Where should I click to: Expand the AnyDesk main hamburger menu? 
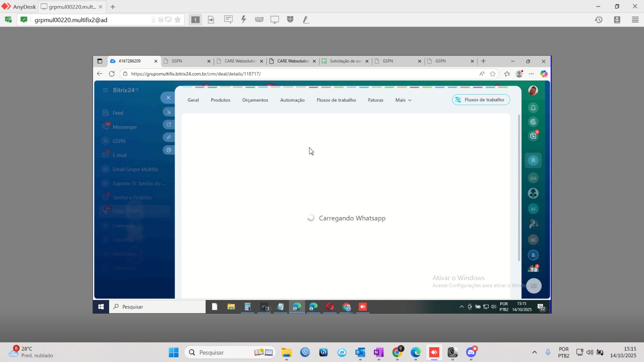point(635,19)
